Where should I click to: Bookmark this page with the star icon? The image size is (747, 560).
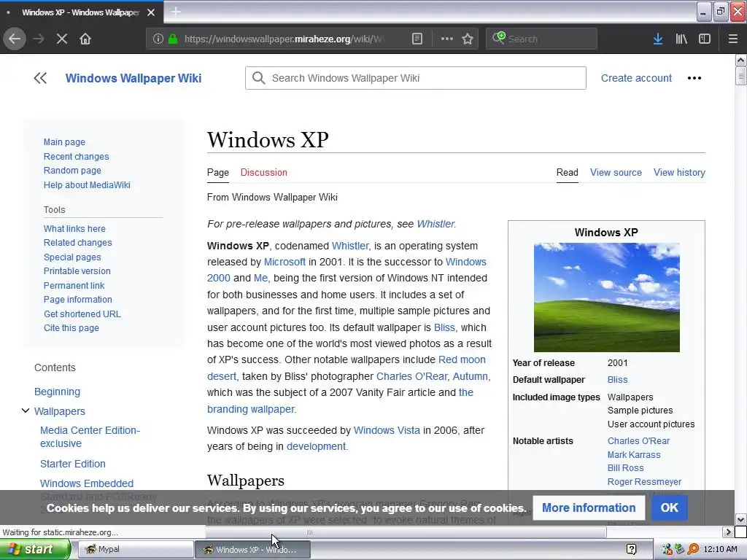(468, 39)
